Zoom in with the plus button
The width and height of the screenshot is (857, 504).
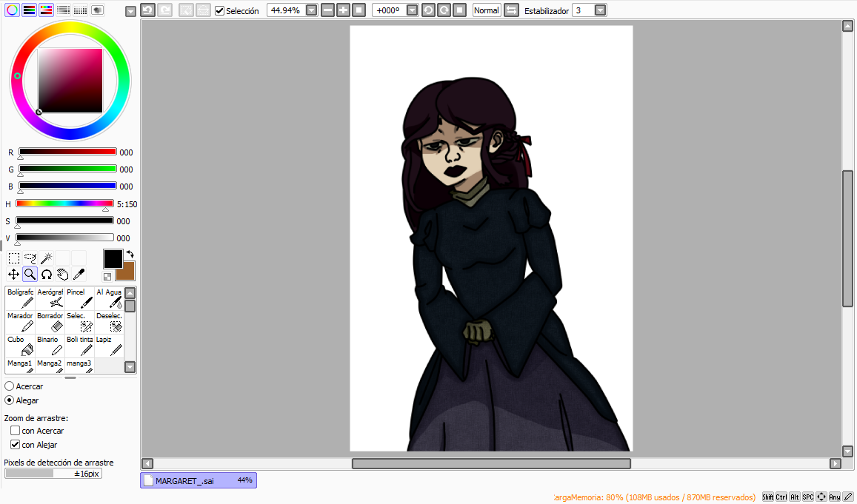343,10
